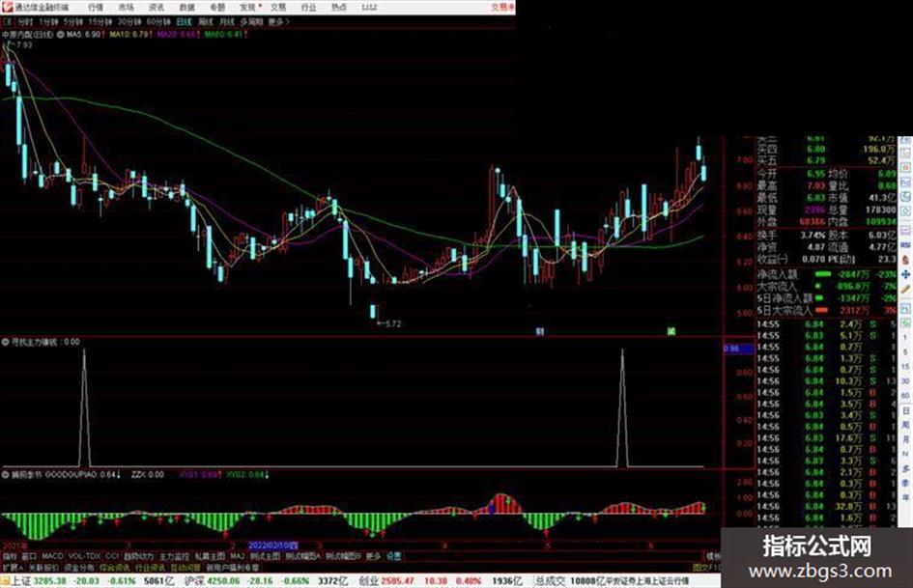Open the 市场 menu
Image resolution: width=913 pixels, height=588 pixels.
[x=126, y=8]
